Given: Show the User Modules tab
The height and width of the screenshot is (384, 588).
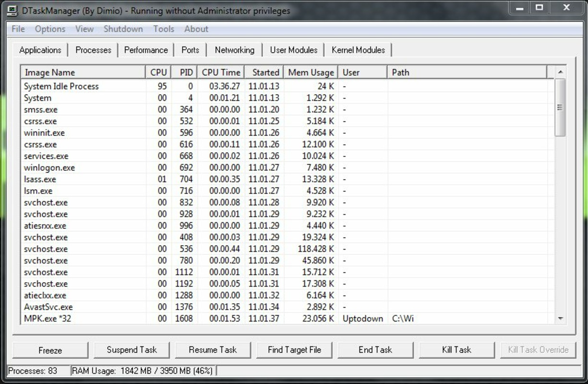Looking at the screenshot, I should pyautogui.click(x=294, y=50).
